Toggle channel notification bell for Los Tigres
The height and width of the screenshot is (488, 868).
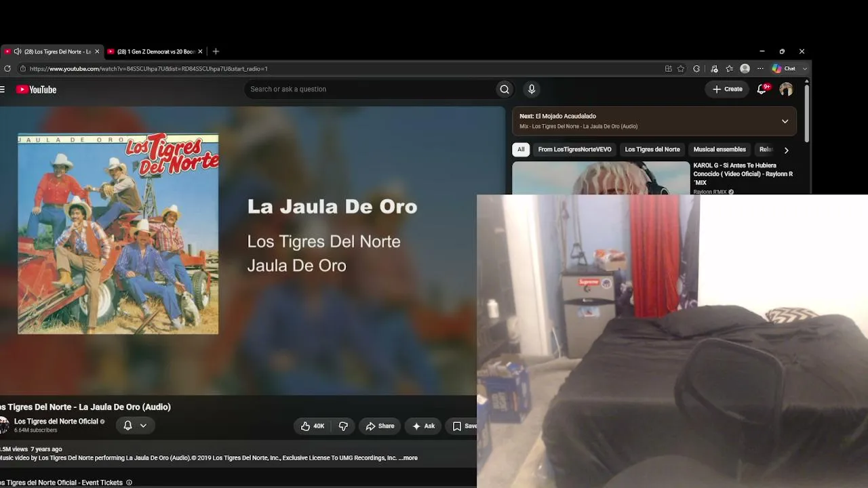[127, 426]
